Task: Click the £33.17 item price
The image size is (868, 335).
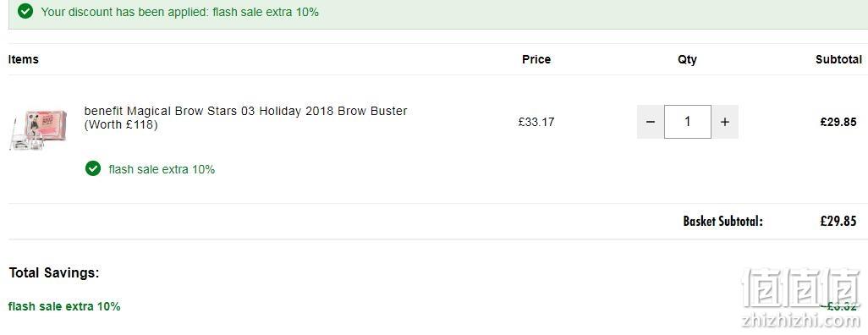Action: [x=536, y=122]
